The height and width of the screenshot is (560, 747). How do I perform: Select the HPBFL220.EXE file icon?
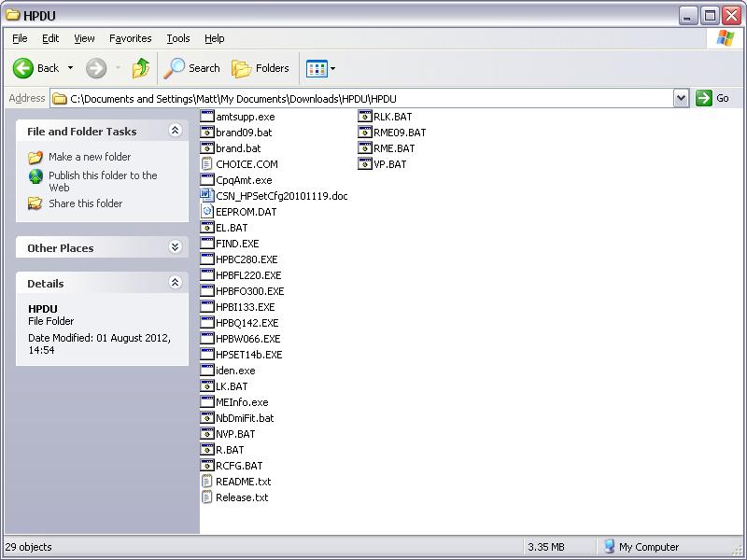click(x=207, y=274)
